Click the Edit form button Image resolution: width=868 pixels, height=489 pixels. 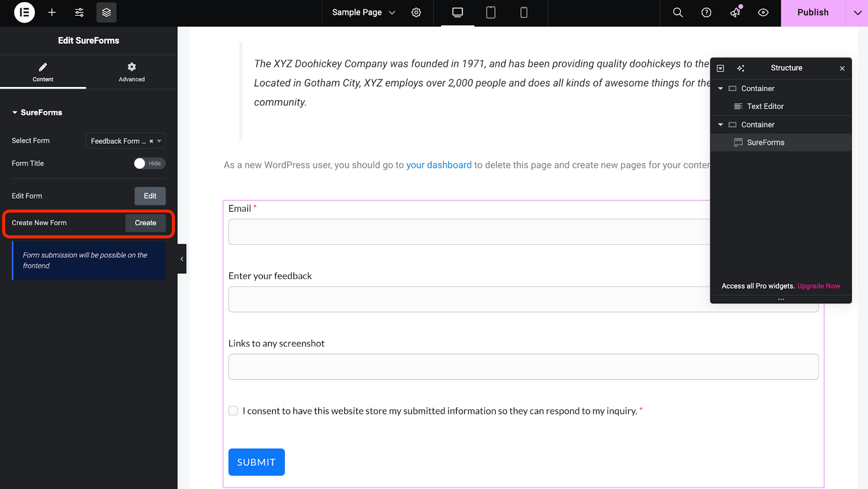pos(150,196)
